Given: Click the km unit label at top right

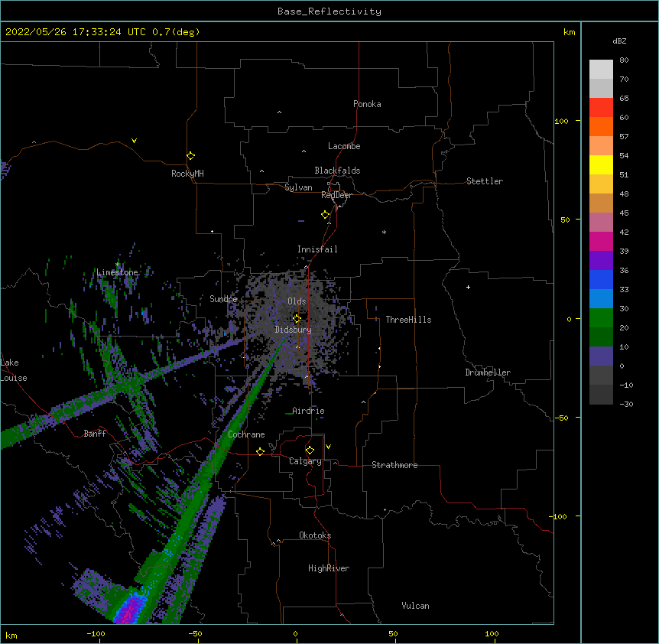Looking at the screenshot, I should 570,32.
